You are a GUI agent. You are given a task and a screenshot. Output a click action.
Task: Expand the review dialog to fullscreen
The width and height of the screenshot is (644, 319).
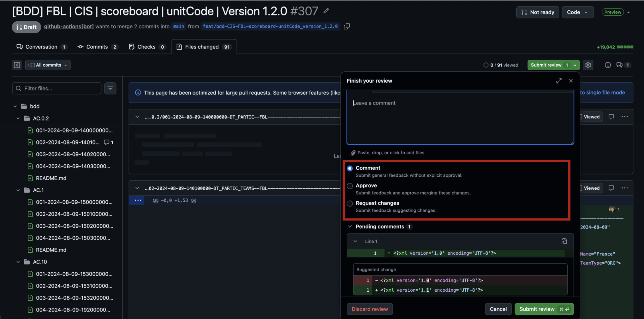coord(559,81)
